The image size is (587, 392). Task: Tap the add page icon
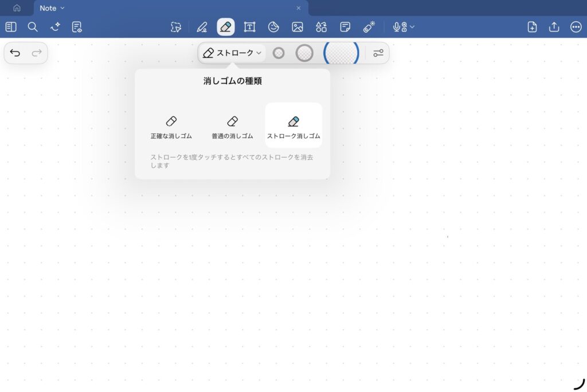click(x=532, y=27)
